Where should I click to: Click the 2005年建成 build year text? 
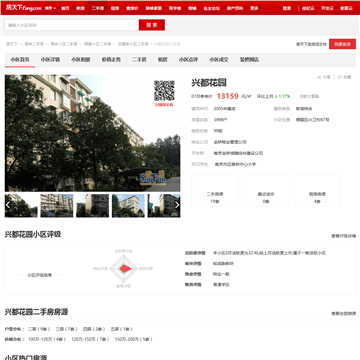[x=225, y=109]
